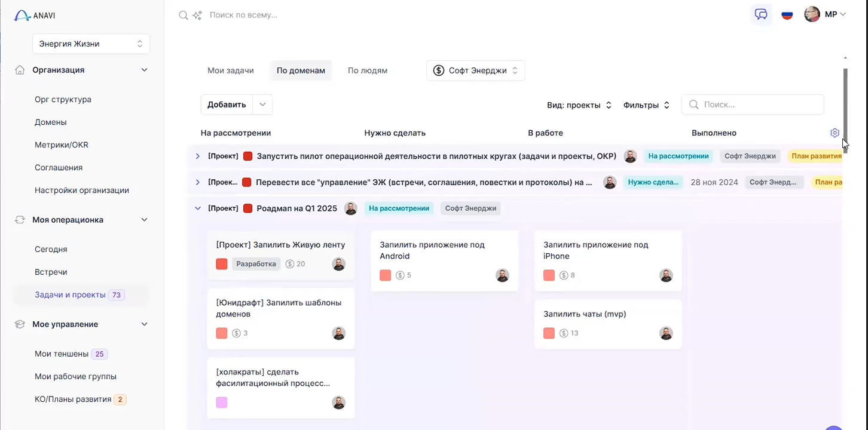Collapse the Роадмап на Q1 2025 project

198,208
